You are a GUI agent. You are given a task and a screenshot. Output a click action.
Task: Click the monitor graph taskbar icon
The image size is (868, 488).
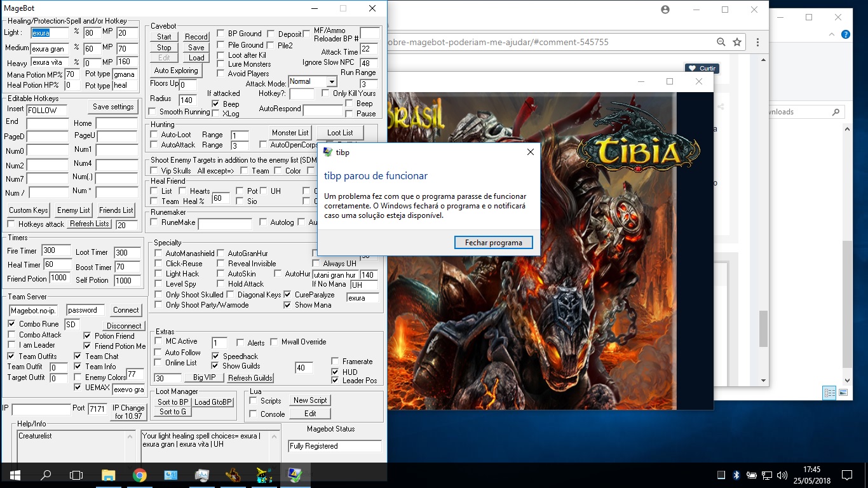coord(202,475)
